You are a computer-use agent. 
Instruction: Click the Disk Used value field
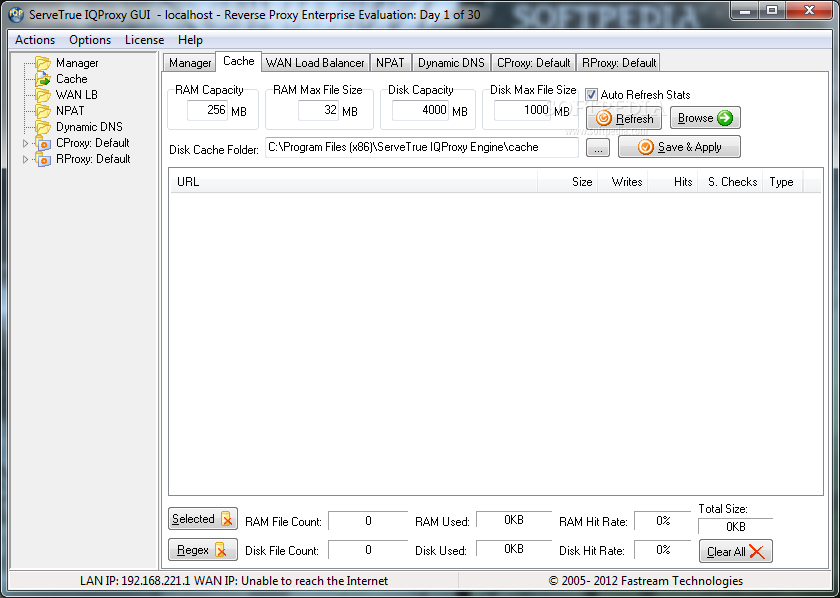coord(514,549)
